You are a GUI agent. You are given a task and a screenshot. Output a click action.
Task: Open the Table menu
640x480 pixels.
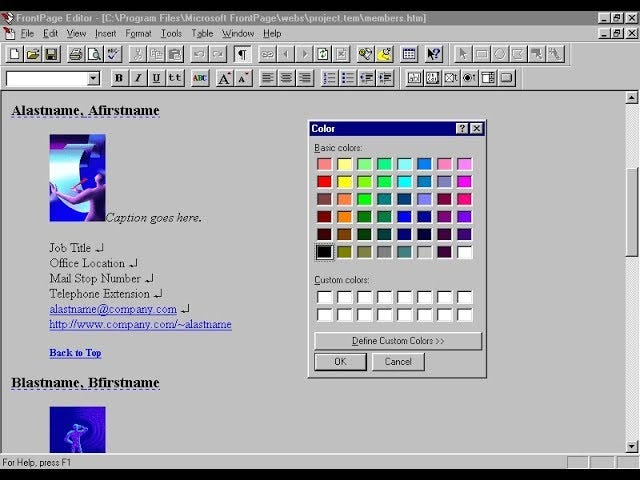pyautogui.click(x=202, y=33)
